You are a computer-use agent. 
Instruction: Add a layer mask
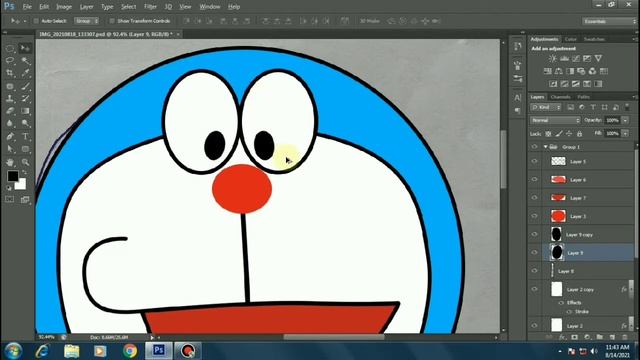tap(575, 337)
